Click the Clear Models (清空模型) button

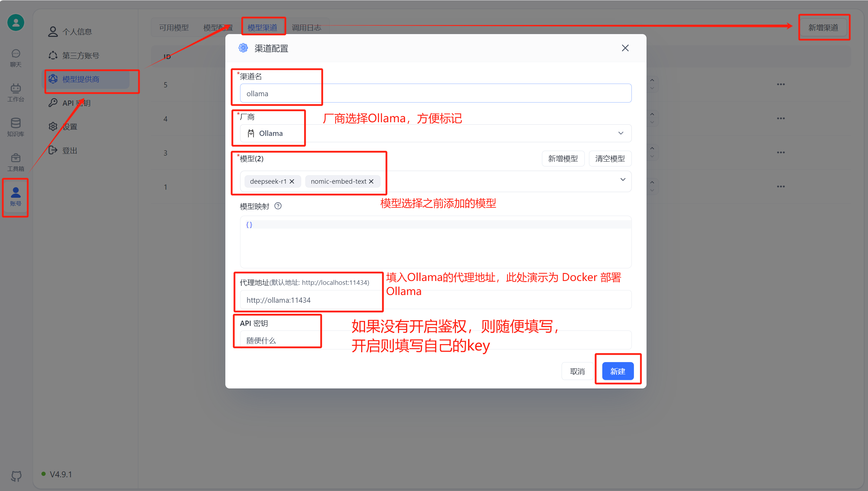tap(610, 159)
